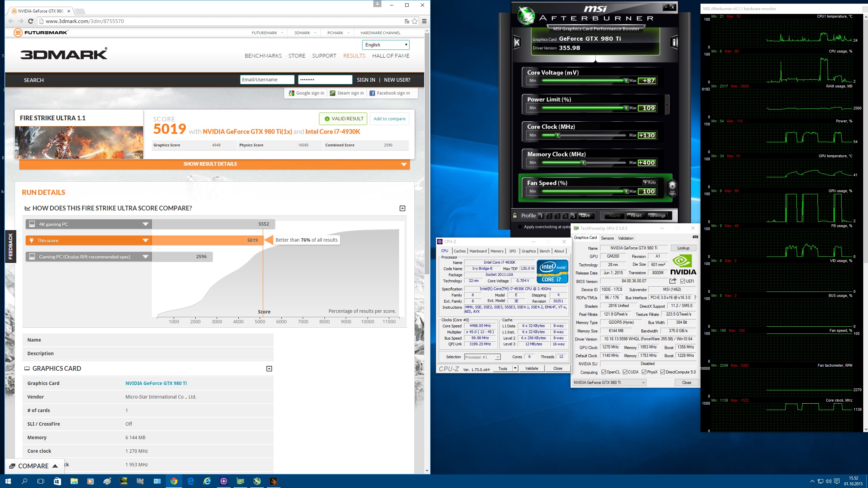
Task: Bookmark page with Chrome star icon
Action: [x=414, y=21]
